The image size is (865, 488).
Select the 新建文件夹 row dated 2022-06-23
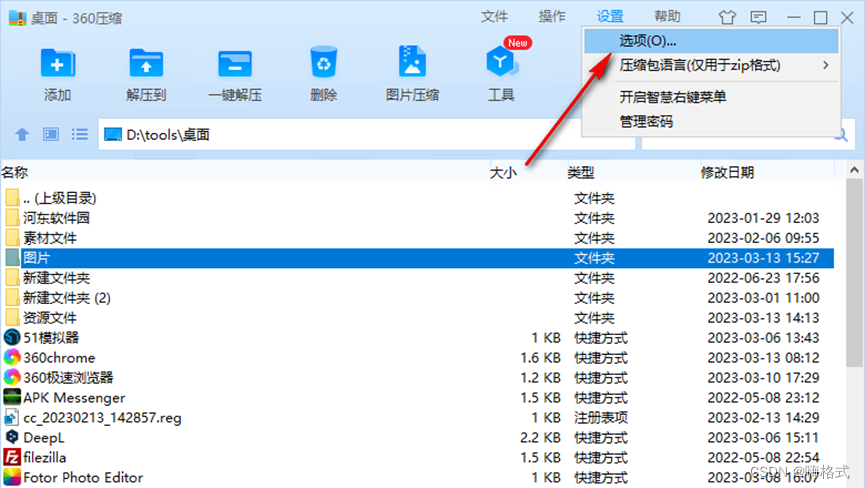418,278
